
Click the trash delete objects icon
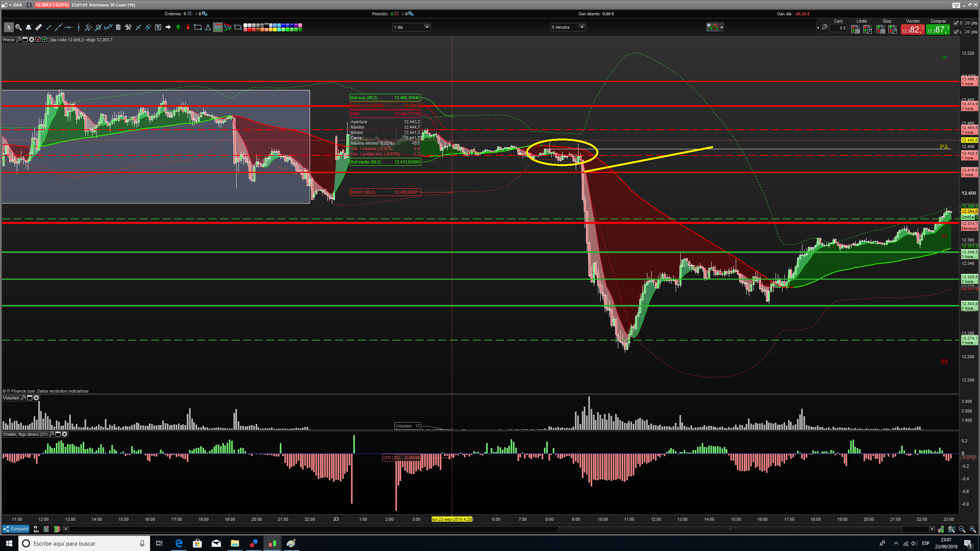click(118, 27)
